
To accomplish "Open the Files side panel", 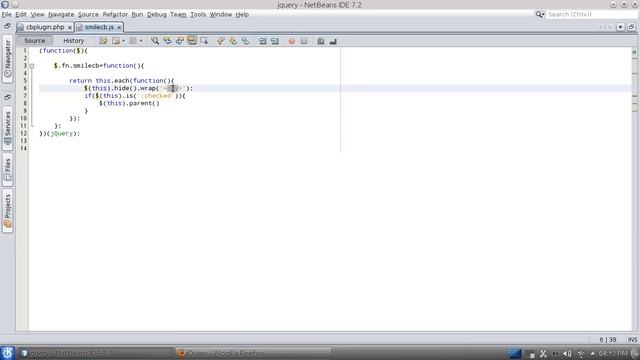I will [7, 170].
